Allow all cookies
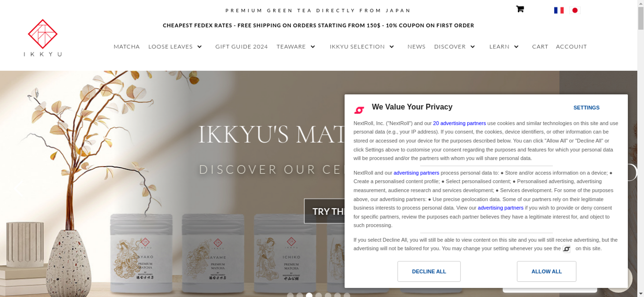 [x=546, y=271]
